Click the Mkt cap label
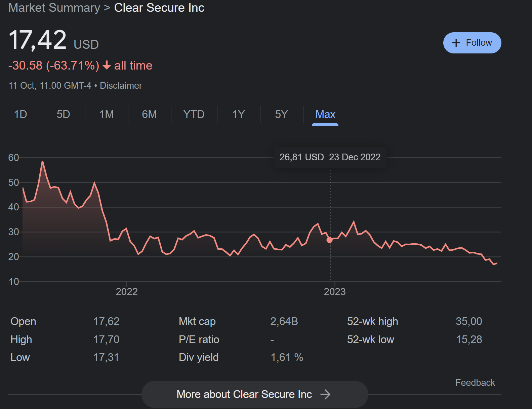The image size is (532, 409). point(197,321)
